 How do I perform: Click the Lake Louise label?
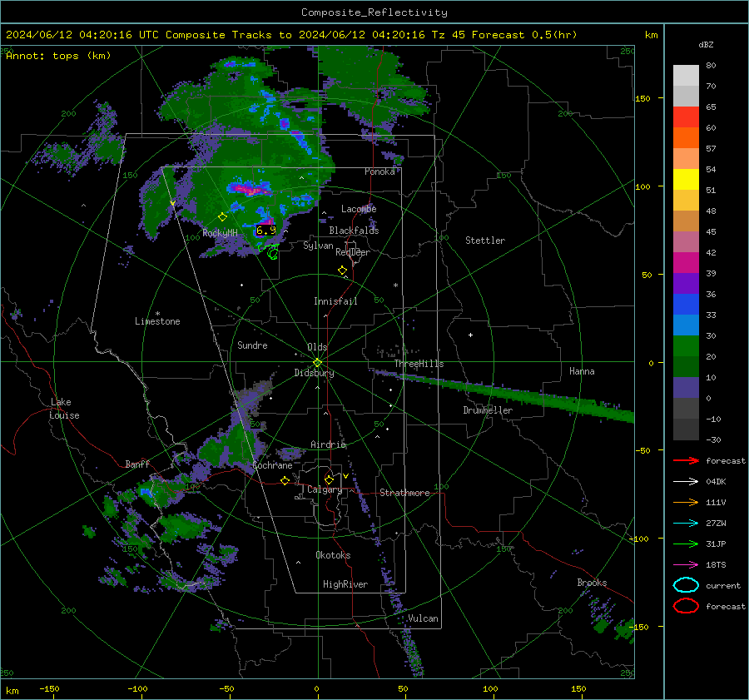click(64, 409)
